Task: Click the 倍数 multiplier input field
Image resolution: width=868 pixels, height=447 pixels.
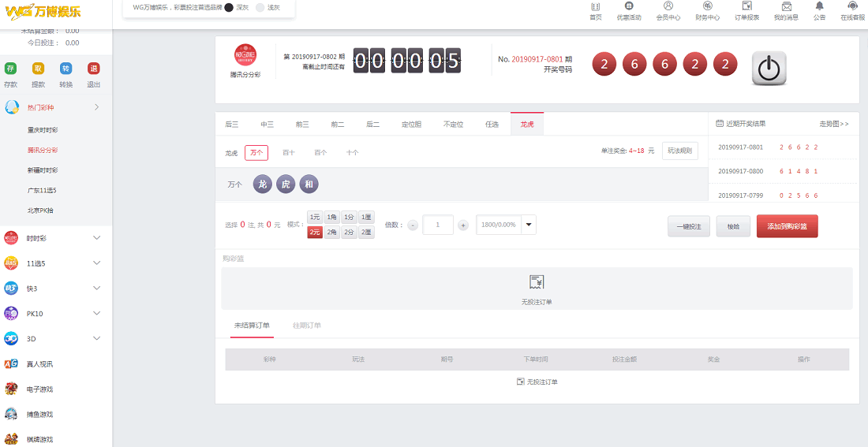Action: [x=438, y=225]
